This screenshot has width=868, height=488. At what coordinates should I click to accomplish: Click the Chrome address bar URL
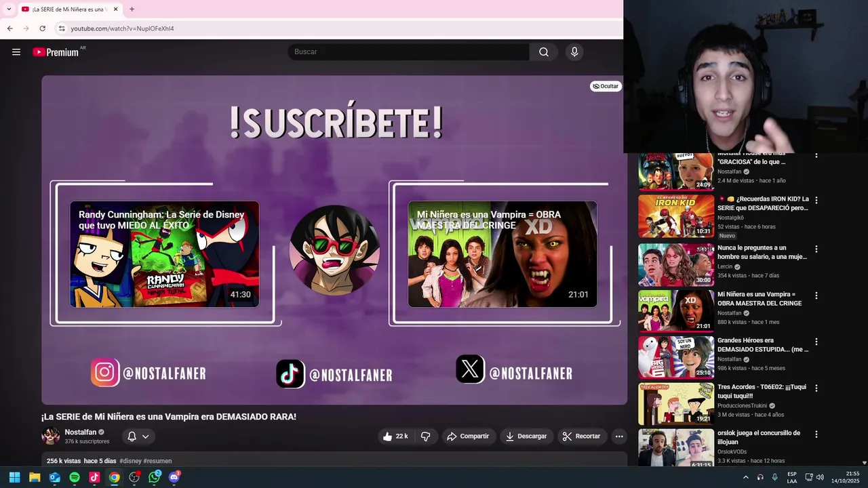[x=122, y=28]
